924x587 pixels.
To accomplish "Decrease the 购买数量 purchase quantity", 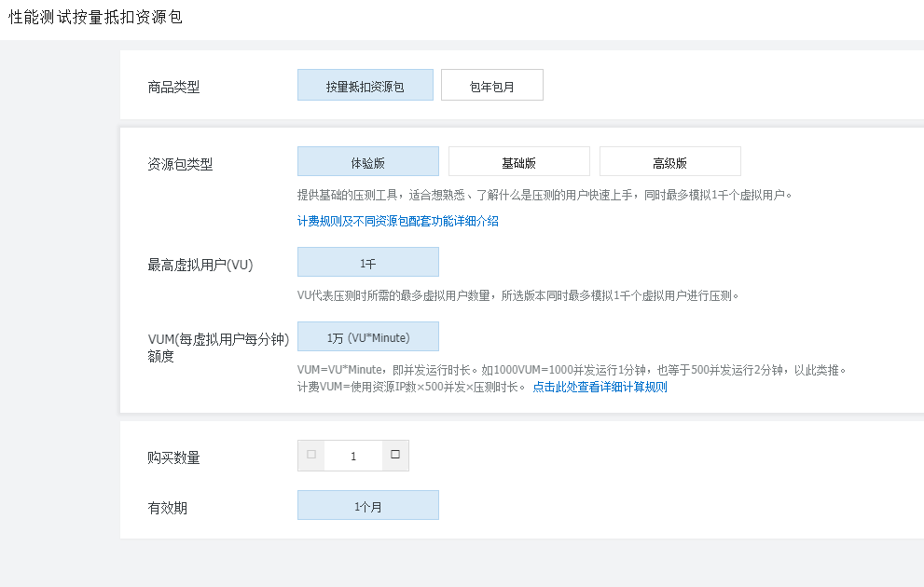I will [x=311, y=456].
